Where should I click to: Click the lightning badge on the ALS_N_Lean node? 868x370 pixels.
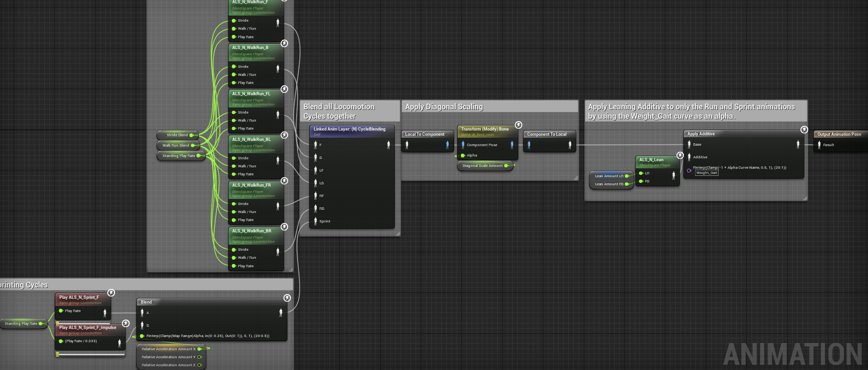pos(680,155)
